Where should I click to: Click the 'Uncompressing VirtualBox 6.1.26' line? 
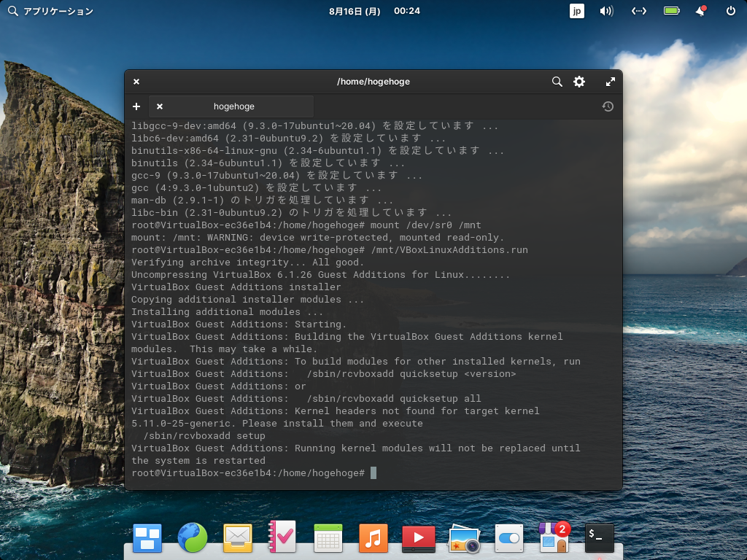click(321, 275)
